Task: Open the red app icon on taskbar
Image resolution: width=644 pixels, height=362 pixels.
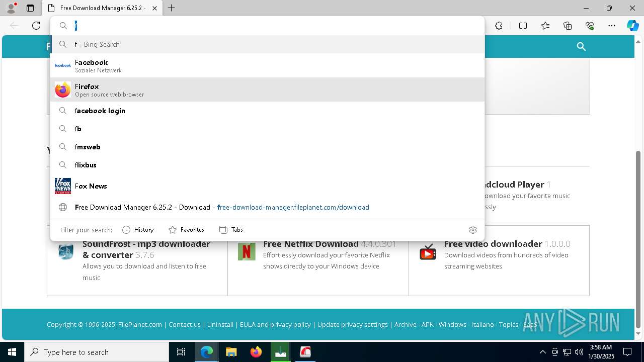Action: coord(305,352)
